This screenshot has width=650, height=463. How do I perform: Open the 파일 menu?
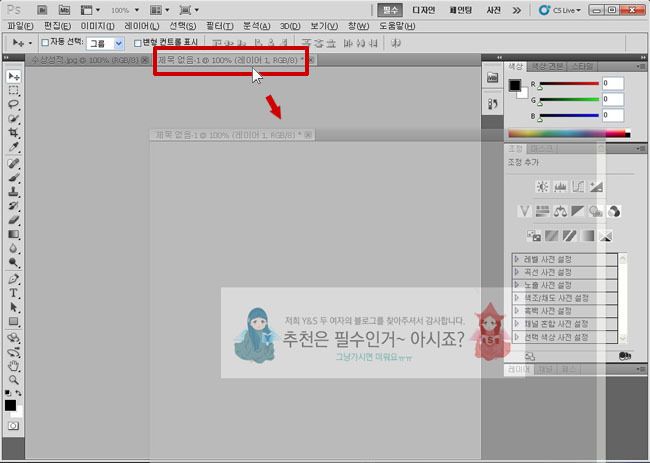point(20,26)
